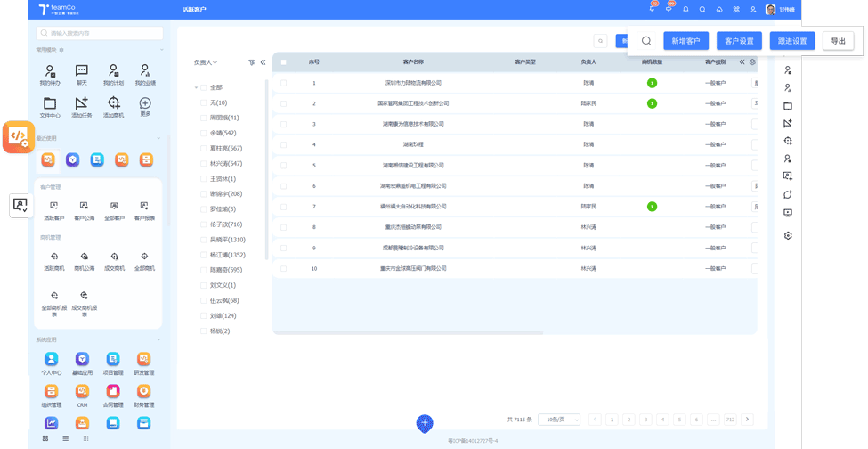This screenshot has height=449, width=868.
Task: Tick the checkbox for 余靖(542)
Action: coord(204,134)
